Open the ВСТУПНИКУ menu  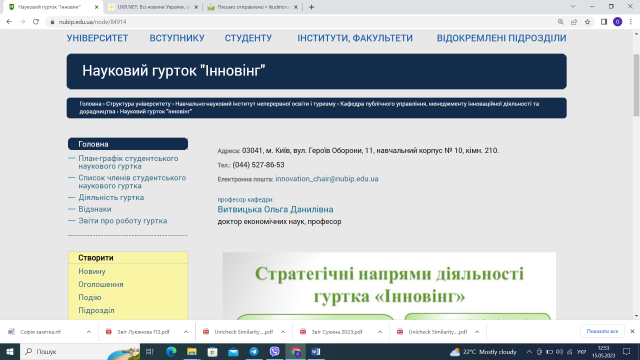(x=177, y=38)
